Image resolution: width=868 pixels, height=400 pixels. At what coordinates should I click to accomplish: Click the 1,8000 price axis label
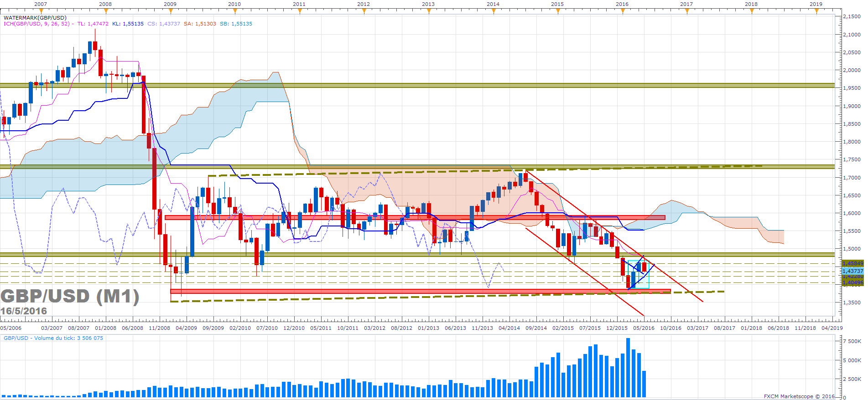tap(852, 142)
